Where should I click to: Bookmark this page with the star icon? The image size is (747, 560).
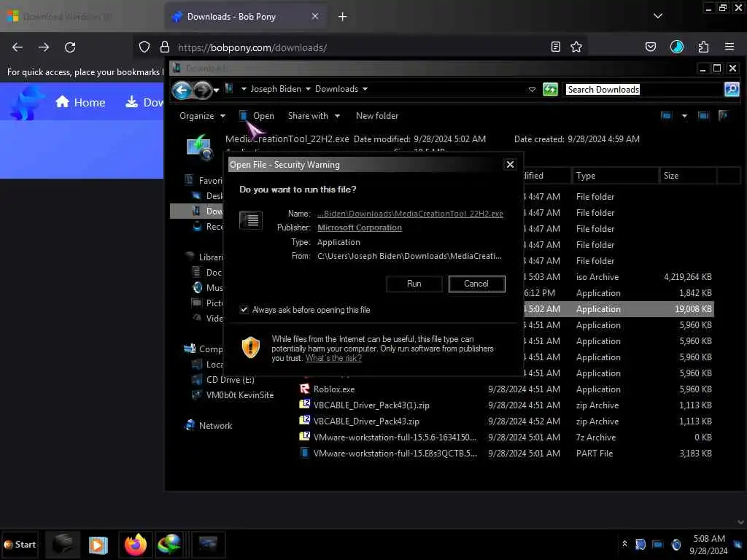576,47
